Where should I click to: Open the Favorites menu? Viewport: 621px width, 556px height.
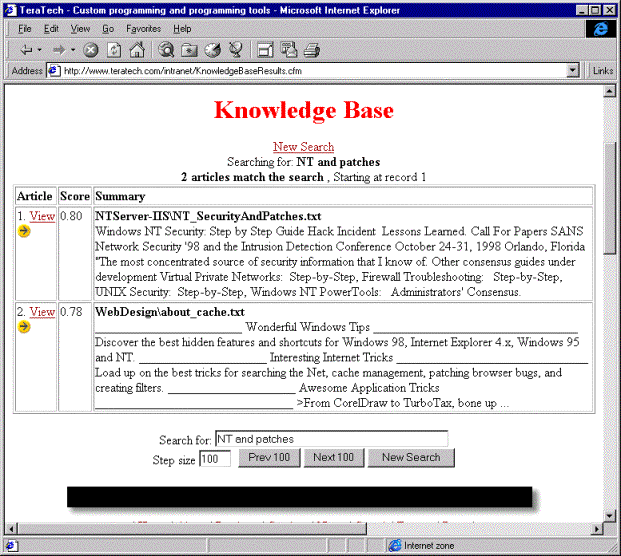pos(143,29)
